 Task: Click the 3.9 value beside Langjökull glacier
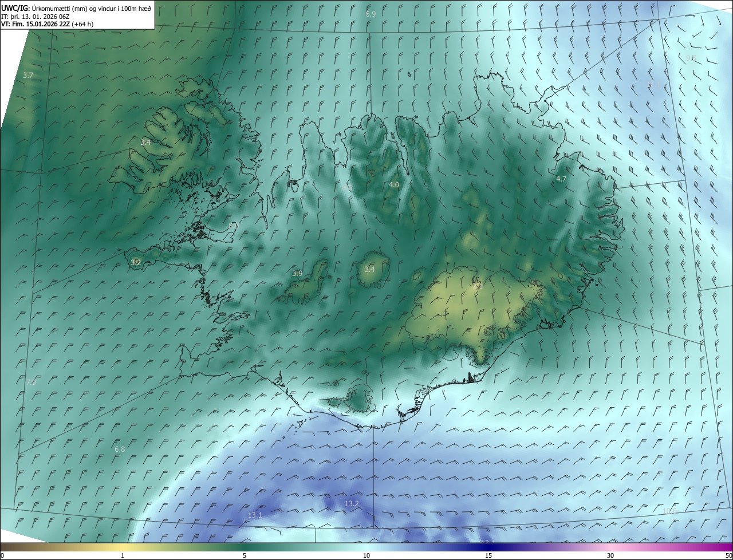pos(297,274)
